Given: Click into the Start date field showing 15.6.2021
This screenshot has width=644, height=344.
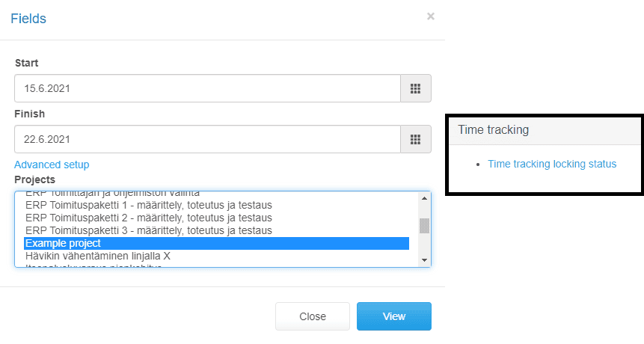Looking at the screenshot, I should click(x=207, y=88).
